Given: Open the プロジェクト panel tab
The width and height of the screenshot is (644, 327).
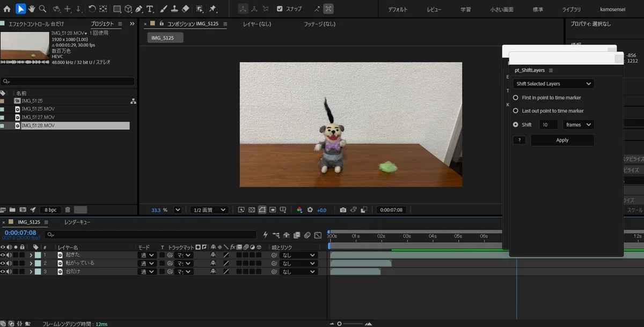Looking at the screenshot, I should [x=102, y=24].
